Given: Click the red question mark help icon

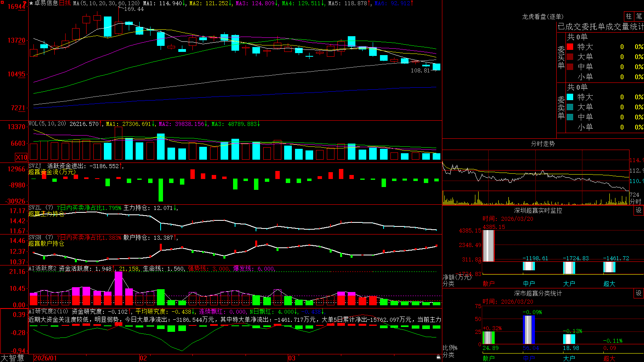Looking at the screenshot, I should point(25,3).
